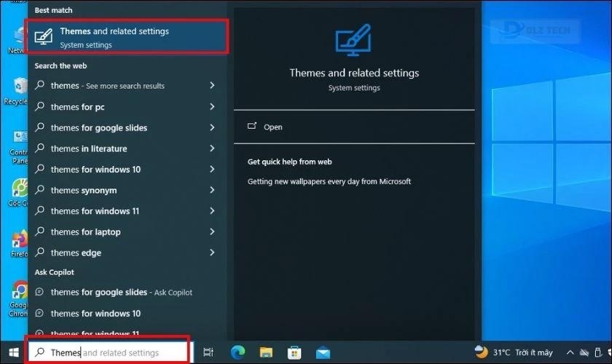Select the Network desktop icon

(17, 40)
